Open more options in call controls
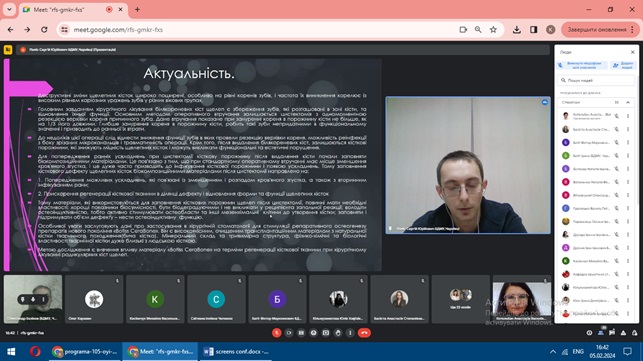The image size is (643, 361). click(x=350, y=333)
